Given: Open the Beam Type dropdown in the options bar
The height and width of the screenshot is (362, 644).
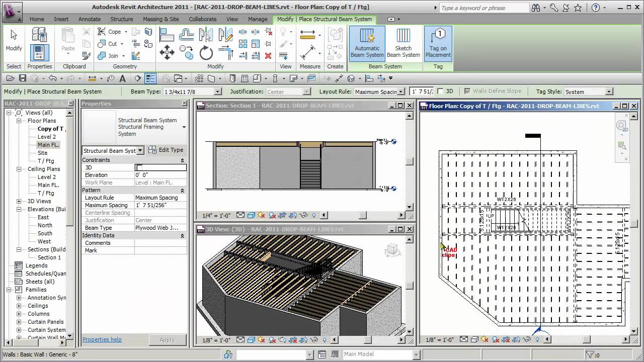Looking at the screenshot, I should click(x=217, y=92).
